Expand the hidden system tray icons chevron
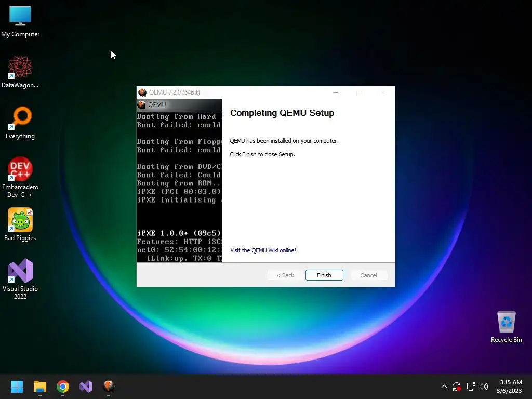 click(444, 387)
